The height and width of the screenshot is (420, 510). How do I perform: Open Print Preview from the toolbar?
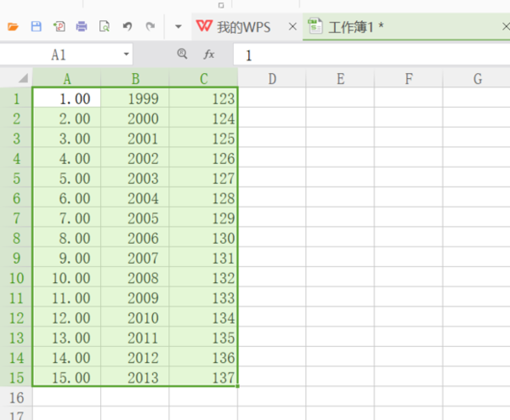click(105, 27)
